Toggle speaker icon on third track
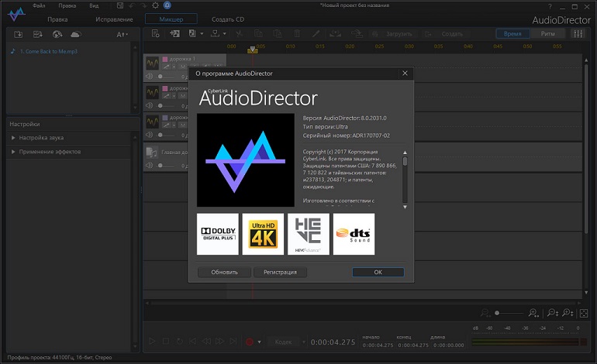597x364 pixels. [x=149, y=135]
